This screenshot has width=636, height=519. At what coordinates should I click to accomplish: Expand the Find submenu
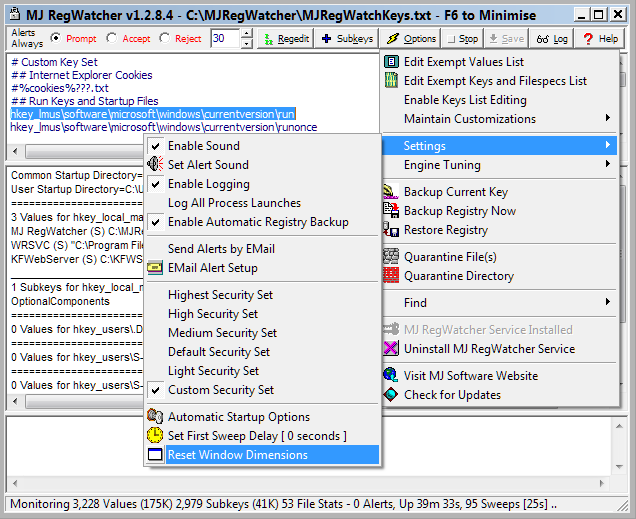click(x=500, y=302)
